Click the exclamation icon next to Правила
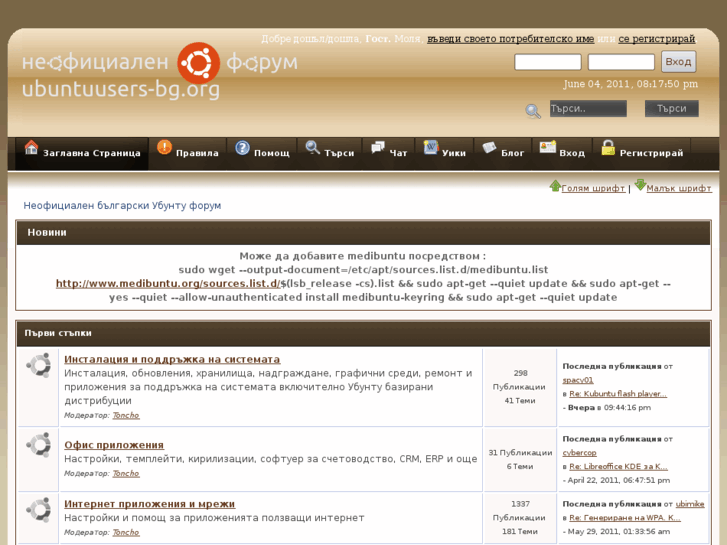Image resolution: width=727 pixels, height=545 pixels. (x=164, y=147)
